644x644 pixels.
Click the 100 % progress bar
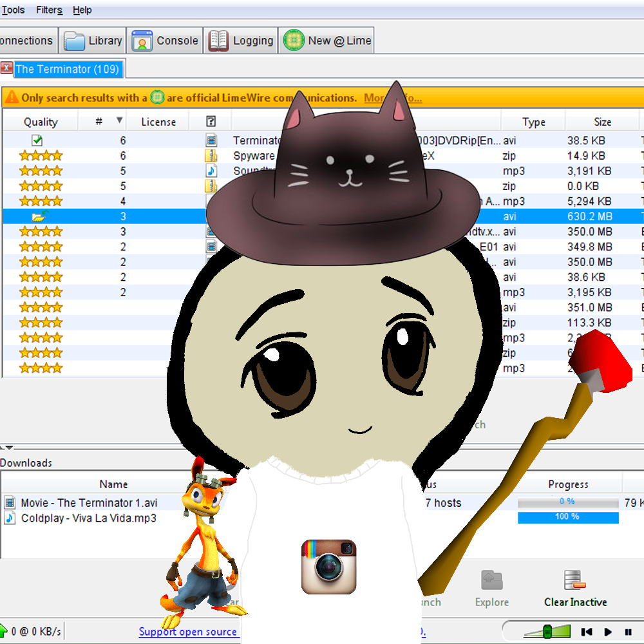568,518
